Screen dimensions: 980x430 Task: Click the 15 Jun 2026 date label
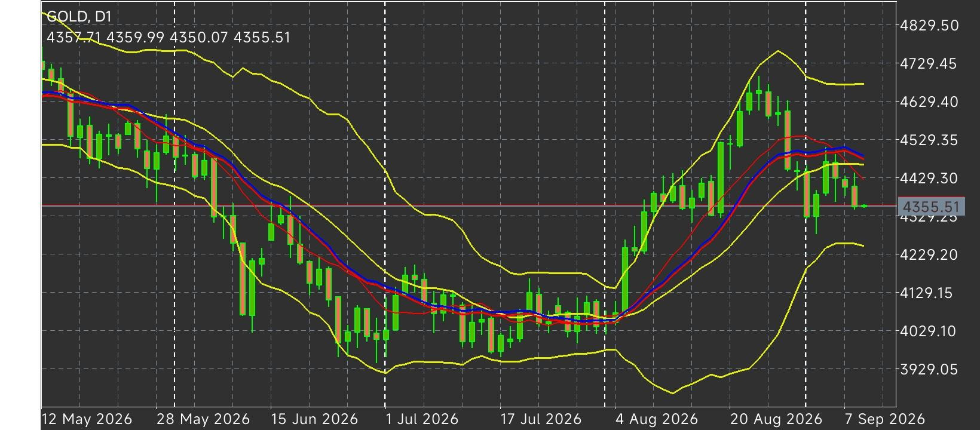pyautogui.click(x=314, y=419)
